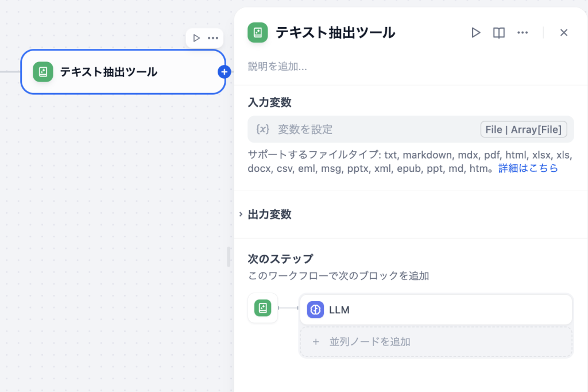The height and width of the screenshot is (392, 588).
Task: Open the 詳細はこちら link
Action: point(528,168)
